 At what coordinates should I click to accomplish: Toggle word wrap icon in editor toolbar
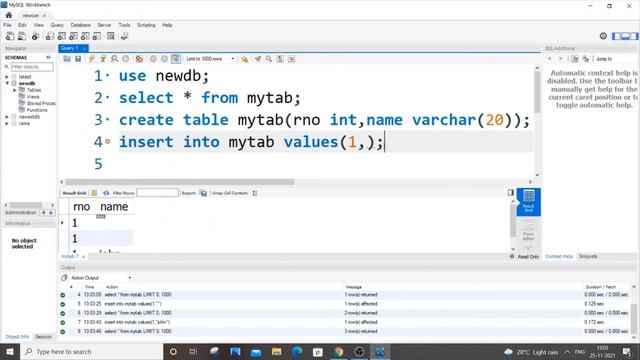[x=291, y=59]
